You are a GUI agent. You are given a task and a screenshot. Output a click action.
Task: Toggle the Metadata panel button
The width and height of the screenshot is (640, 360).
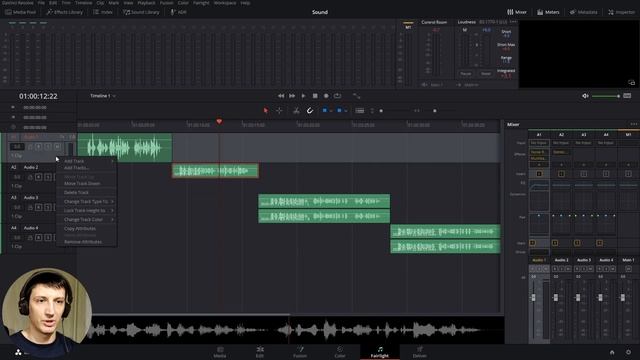[x=584, y=12]
